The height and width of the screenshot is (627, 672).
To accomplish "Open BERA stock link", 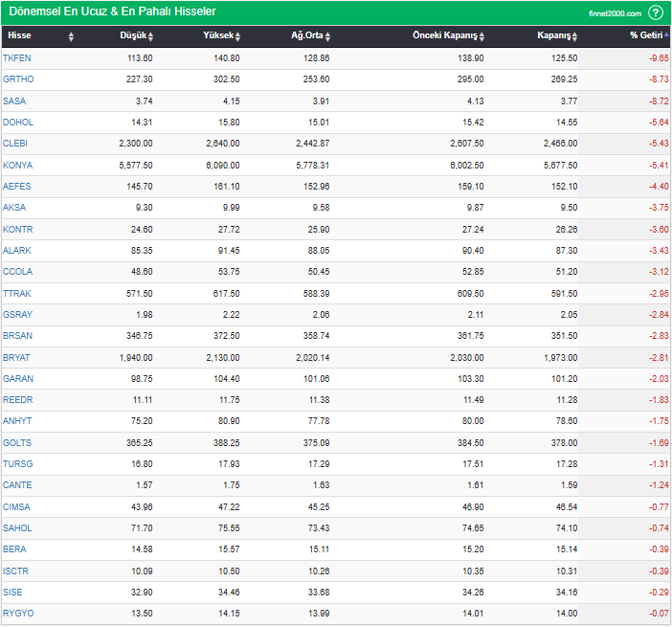I will pos(14,549).
